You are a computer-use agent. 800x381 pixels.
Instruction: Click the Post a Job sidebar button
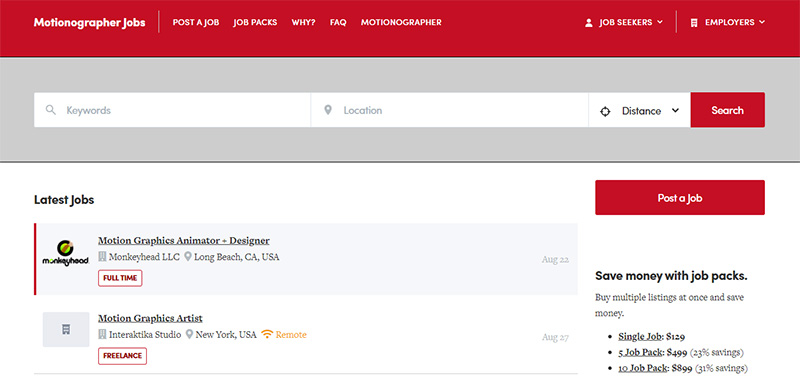[680, 197]
